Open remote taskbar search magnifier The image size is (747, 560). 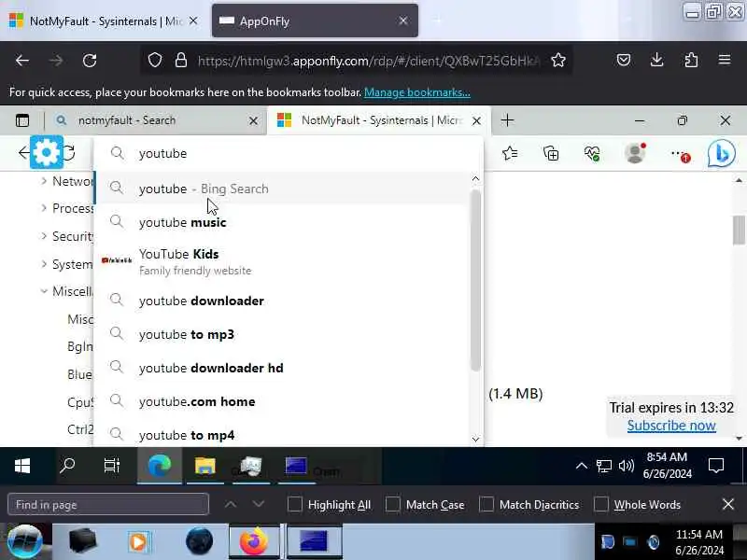click(x=67, y=465)
